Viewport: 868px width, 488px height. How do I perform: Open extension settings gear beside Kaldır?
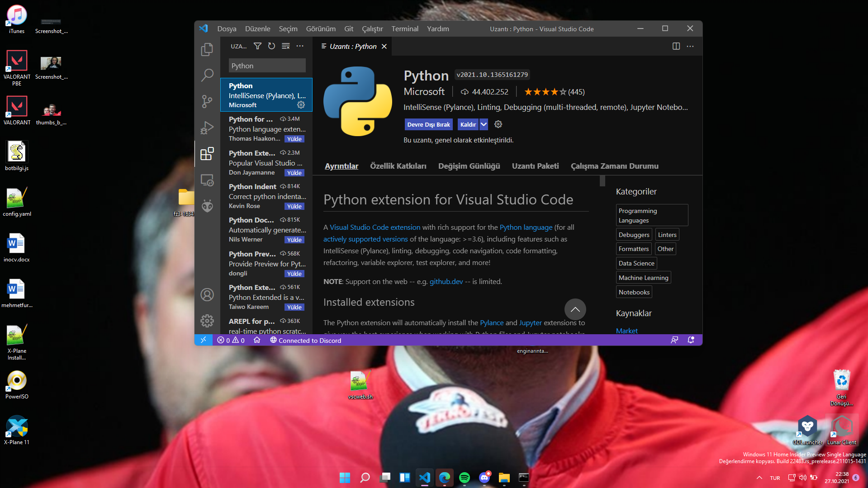tap(498, 124)
